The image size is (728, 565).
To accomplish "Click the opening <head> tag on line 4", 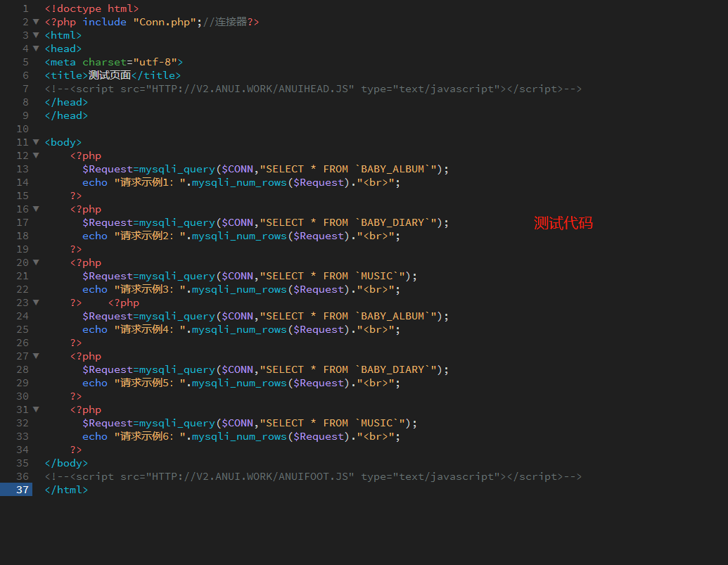I will [63, 49].
